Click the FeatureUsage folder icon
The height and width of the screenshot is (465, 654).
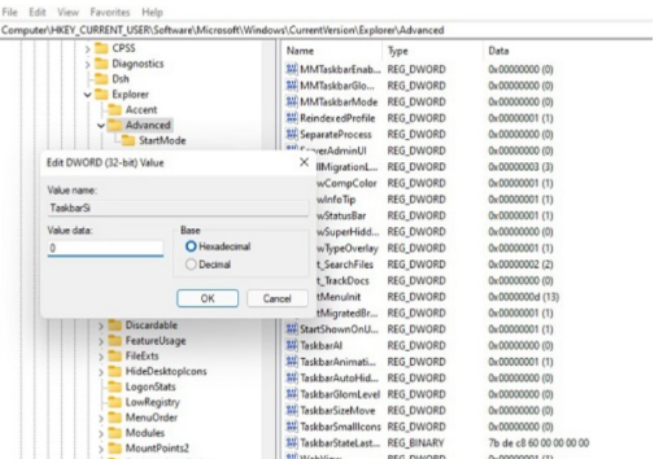[x=115, y=340]
